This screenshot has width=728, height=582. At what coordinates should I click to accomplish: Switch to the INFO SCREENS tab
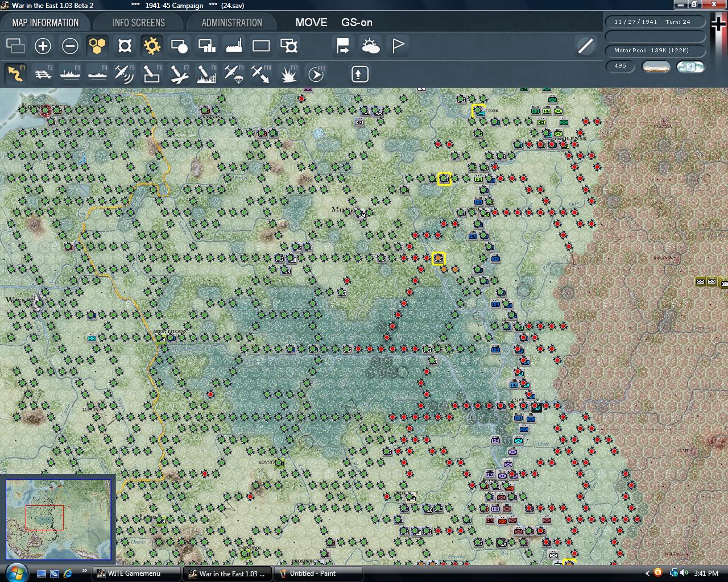pyautogui.click(x=139, y=23)
